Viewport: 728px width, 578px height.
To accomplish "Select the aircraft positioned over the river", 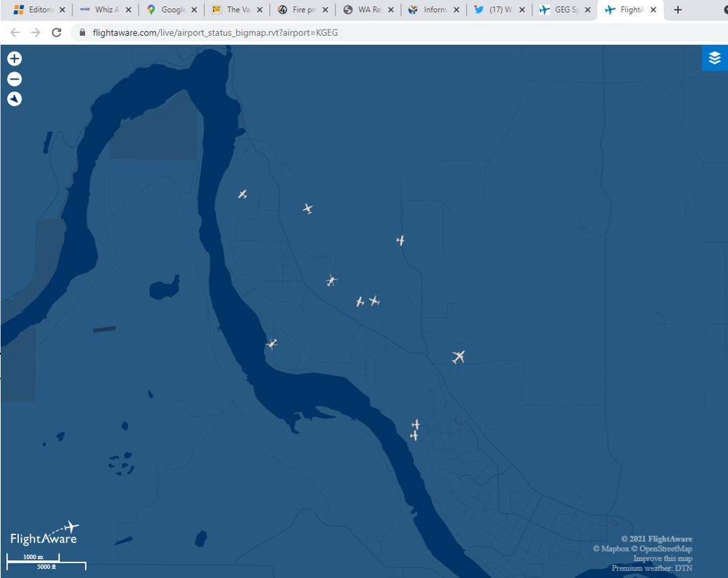I will click(272, 344).
